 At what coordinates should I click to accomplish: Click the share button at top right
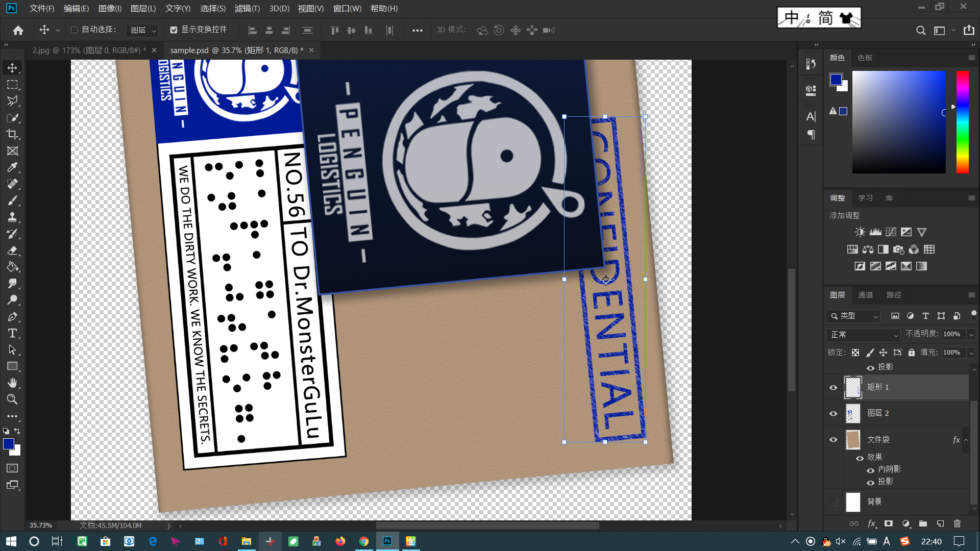(x=969, y=31)
